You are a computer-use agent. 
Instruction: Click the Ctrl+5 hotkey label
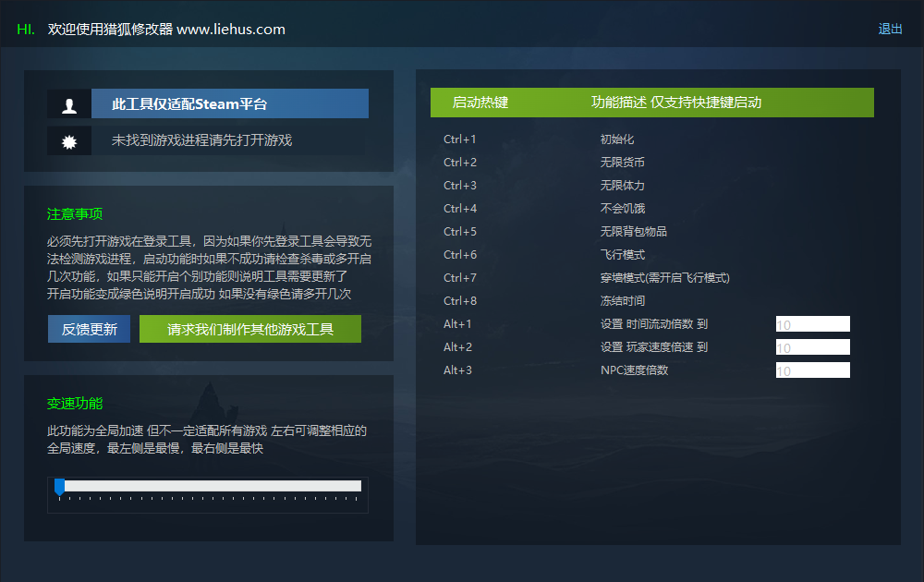pyautogui.click(x=460, y=232)
